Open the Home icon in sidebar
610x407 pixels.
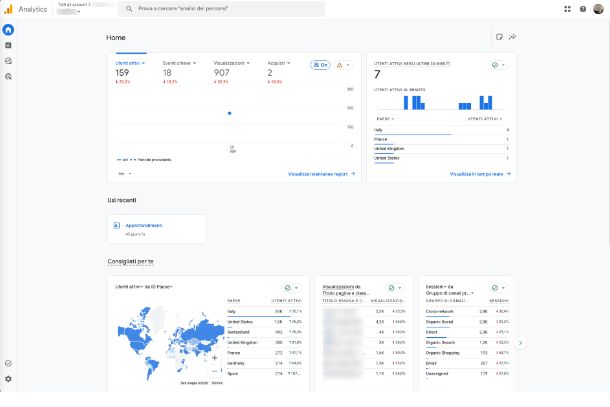pyautogui.click(x=8, y=30)
